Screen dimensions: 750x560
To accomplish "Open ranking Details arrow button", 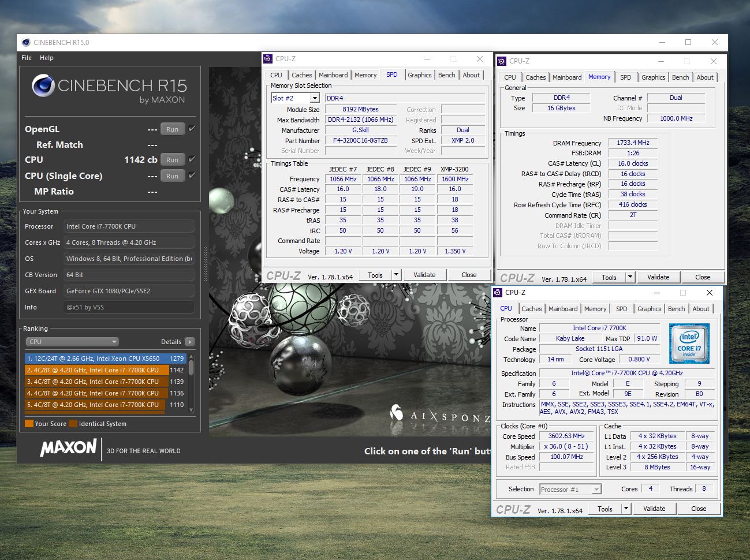I will [190, 342].
